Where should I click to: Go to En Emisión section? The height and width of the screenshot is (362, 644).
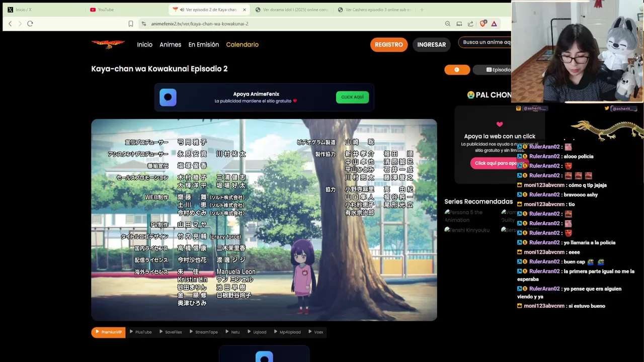click(x=203, y=45)
